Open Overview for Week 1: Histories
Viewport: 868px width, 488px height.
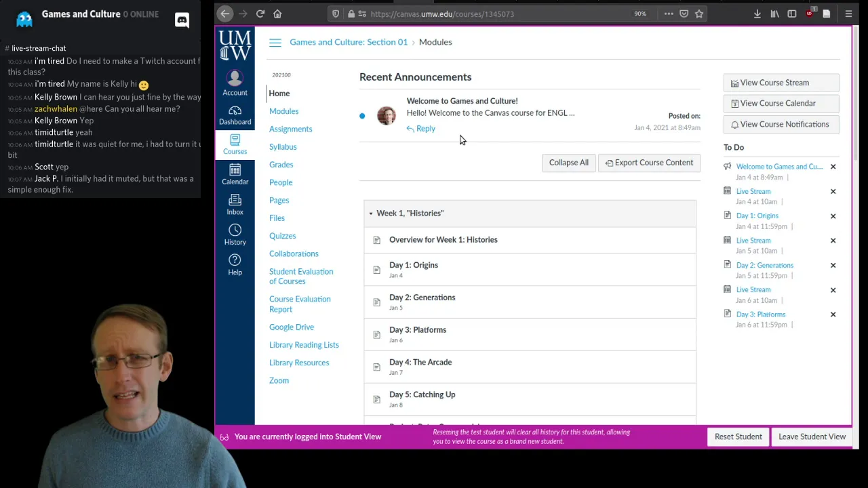pyautogui.click(x=443, y=240)
